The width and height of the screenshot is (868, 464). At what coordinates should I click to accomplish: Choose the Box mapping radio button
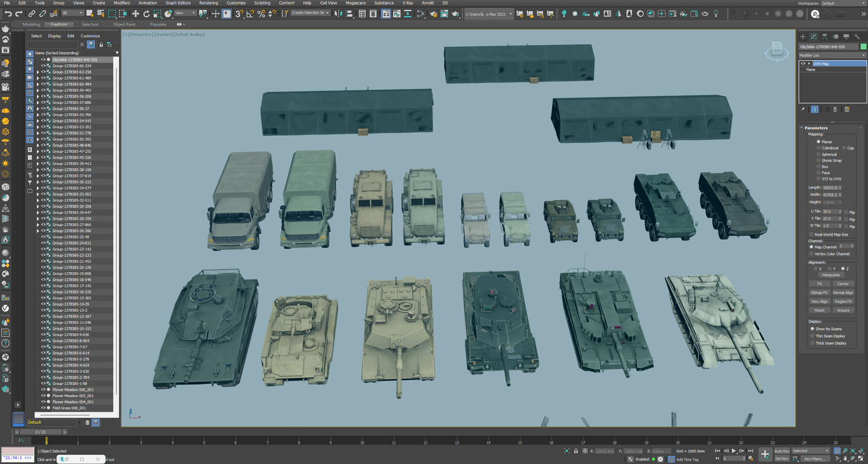[x=818, y=166]
